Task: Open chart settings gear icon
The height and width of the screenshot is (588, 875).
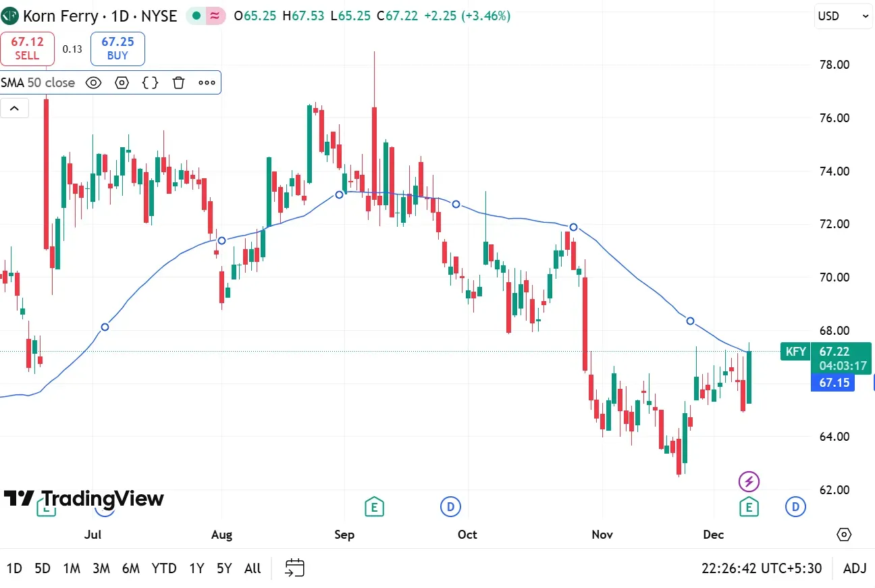Action: pyautogui.click(x=844, y=535)
